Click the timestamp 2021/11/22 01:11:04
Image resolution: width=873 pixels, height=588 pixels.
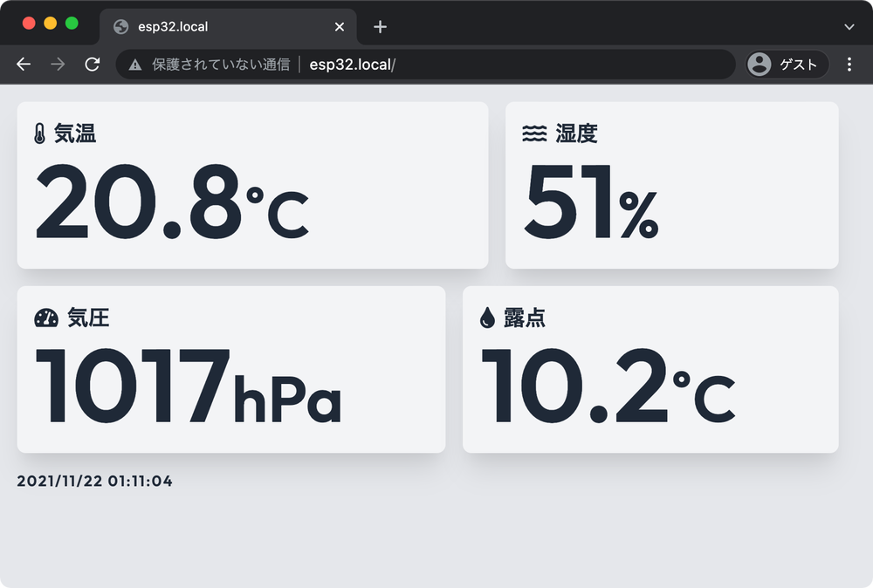95,481
